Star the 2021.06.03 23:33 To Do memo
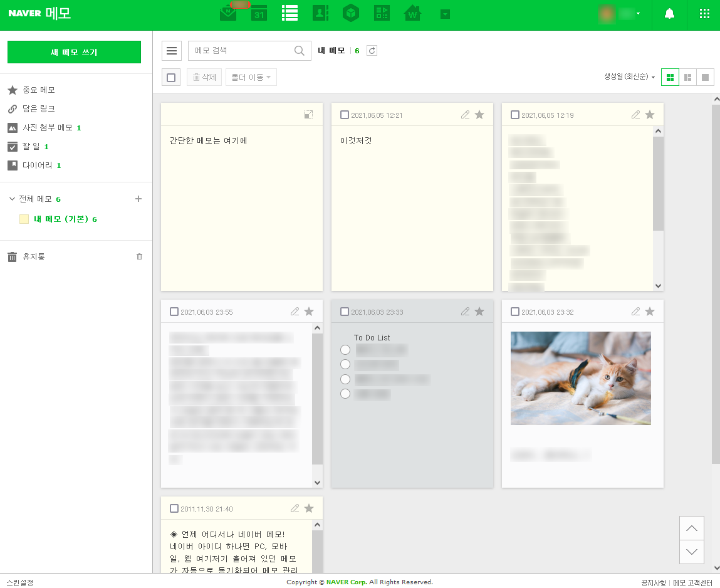 click(479, 312)
